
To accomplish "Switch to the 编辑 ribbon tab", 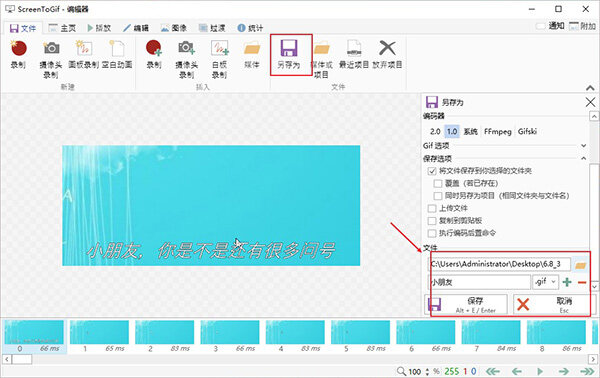I will (136, 28).
